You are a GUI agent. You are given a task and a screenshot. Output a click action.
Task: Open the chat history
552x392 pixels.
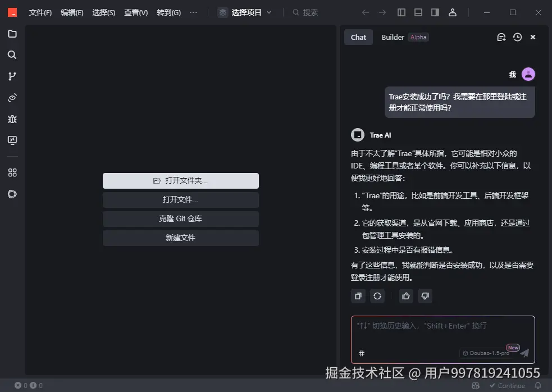[517, 37]
